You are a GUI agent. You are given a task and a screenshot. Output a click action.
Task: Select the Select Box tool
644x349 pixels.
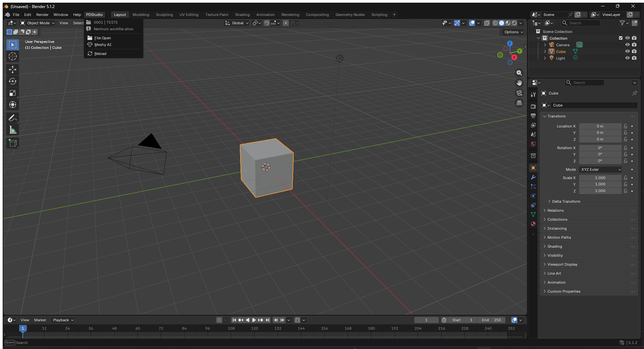(x=13, y=45)
